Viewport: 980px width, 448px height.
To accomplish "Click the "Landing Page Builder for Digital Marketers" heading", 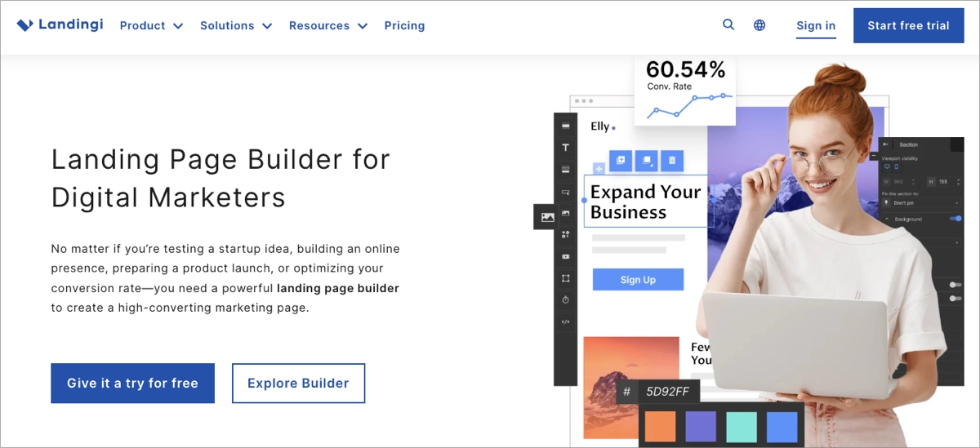I will point(220,178).
